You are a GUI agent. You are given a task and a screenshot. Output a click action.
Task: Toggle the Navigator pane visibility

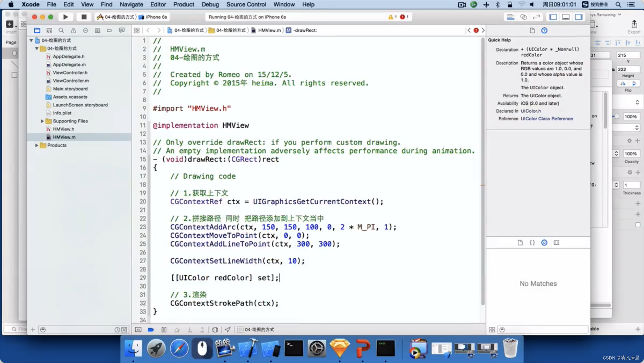coord(553,17)
